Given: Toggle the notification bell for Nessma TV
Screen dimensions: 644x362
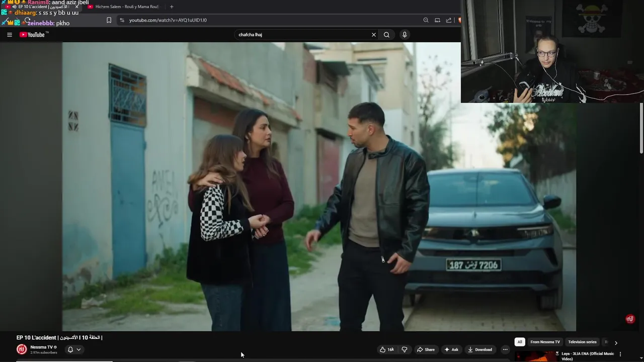Looking at the screenshot, I should [70, 349].
